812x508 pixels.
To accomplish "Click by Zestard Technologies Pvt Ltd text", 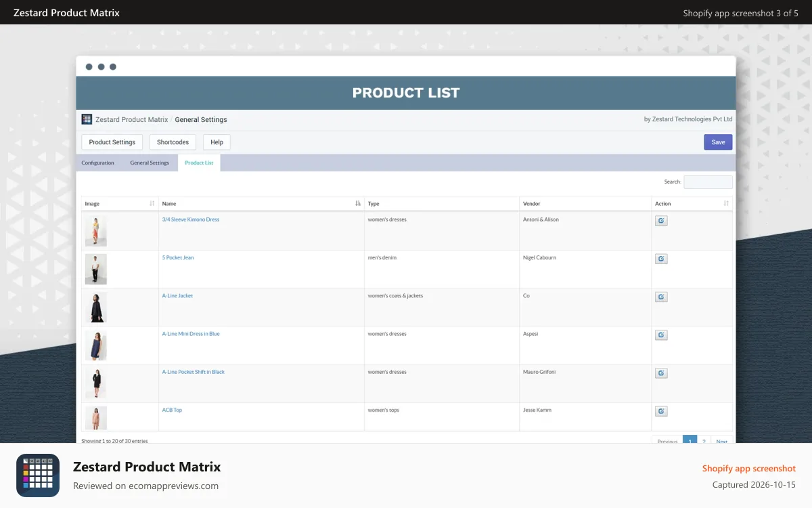I will (688, 119).
